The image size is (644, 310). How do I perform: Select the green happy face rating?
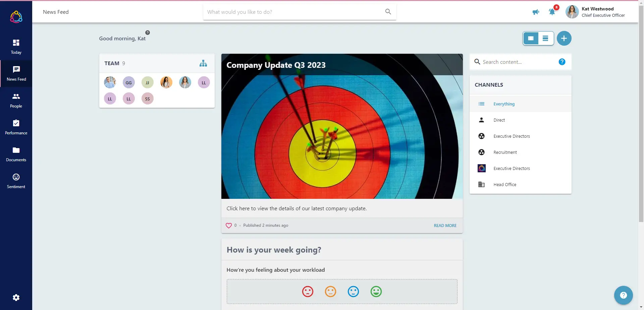click(x=376, y=292)
